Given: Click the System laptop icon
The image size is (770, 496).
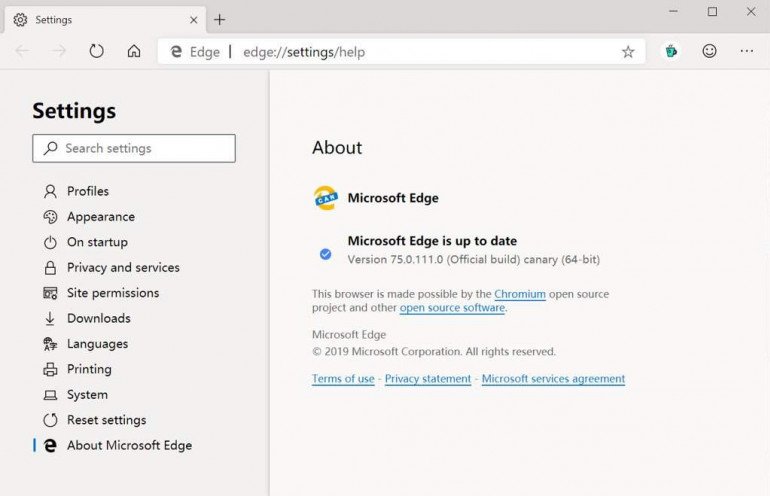Looking at the screenshot, I should tap(50, 395).
